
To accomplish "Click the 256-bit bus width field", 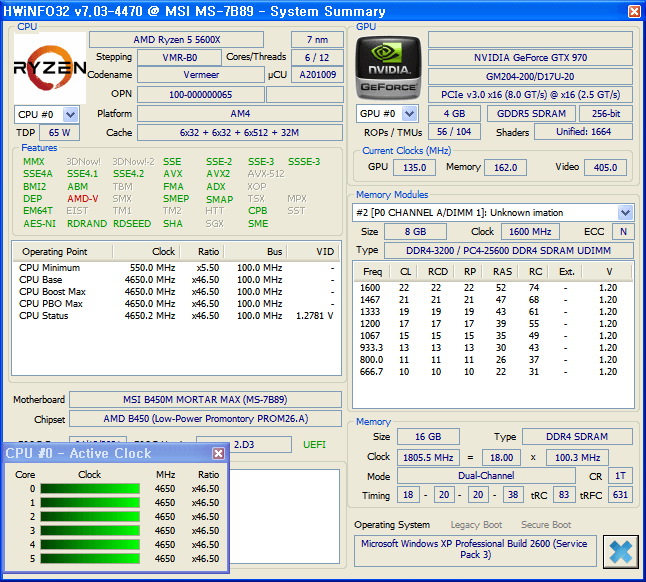I will click(x=606, y=114).
